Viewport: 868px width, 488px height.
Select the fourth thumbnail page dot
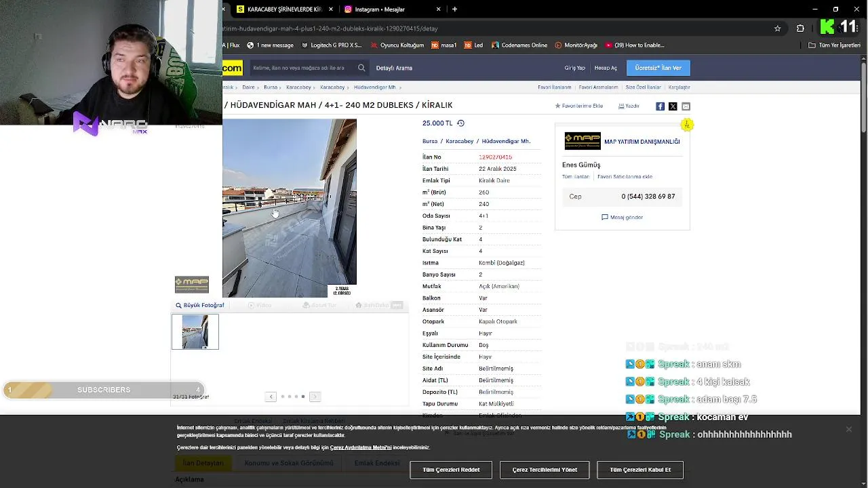tap(303, 396)
